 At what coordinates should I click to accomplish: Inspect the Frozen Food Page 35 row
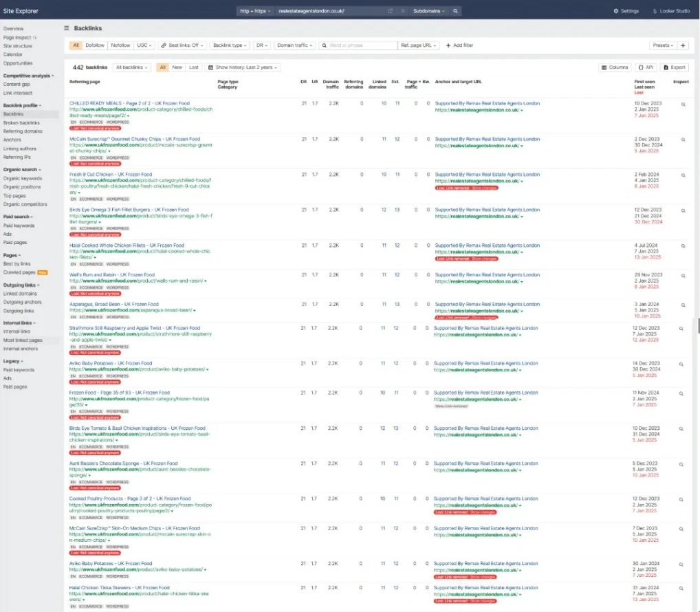tap(681, 394)
